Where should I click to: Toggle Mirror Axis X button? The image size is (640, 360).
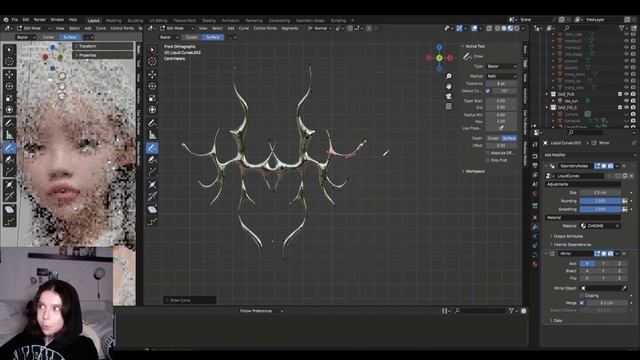click(587, 264)
